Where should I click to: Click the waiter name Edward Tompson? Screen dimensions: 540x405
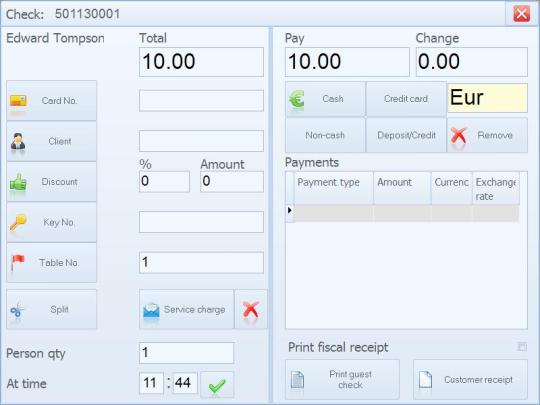point(55,38)
